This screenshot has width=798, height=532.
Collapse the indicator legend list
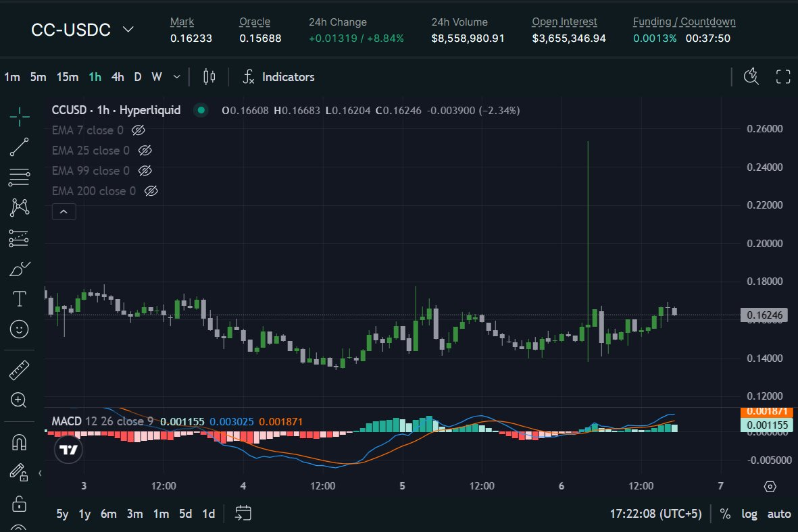click(x=64, y=211)
